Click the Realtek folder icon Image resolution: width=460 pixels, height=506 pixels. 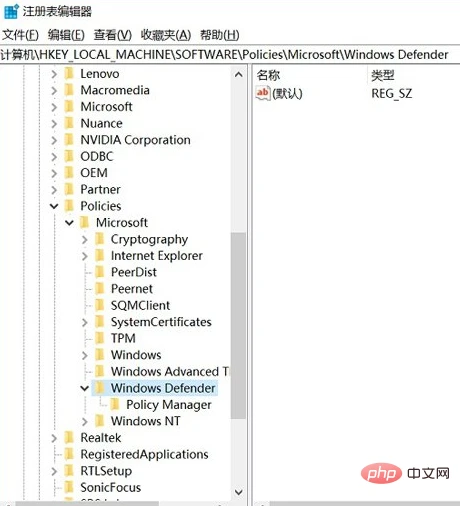click(x=69, y=437)
